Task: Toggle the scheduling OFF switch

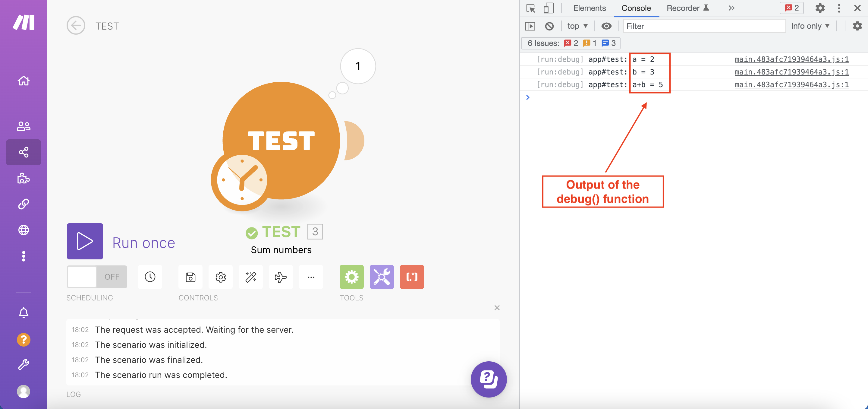Action: point(97,277)
